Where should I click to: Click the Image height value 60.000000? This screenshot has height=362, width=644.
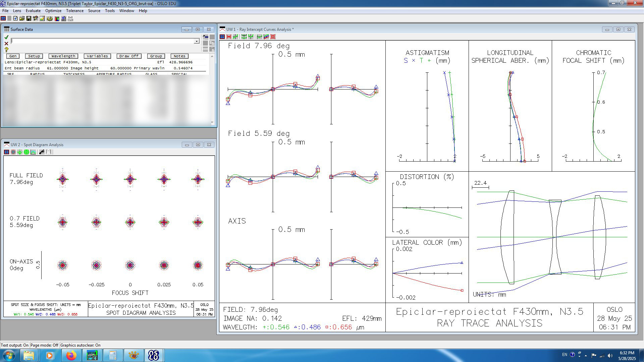(121, 68)
